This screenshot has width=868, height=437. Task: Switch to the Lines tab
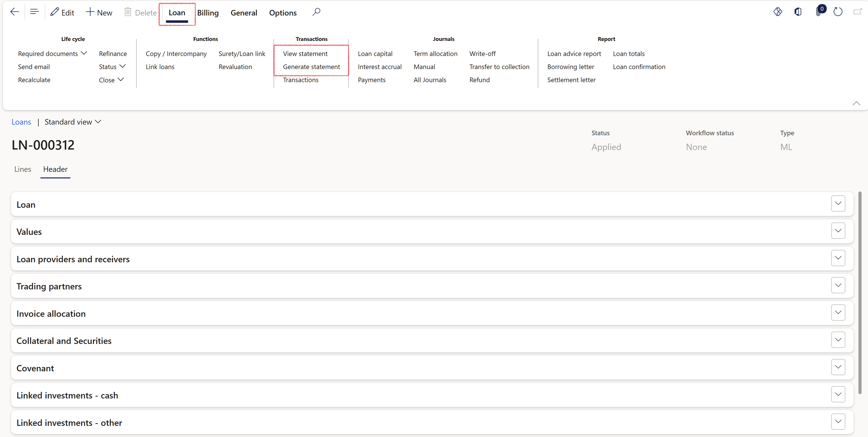[x=23, y=169]
